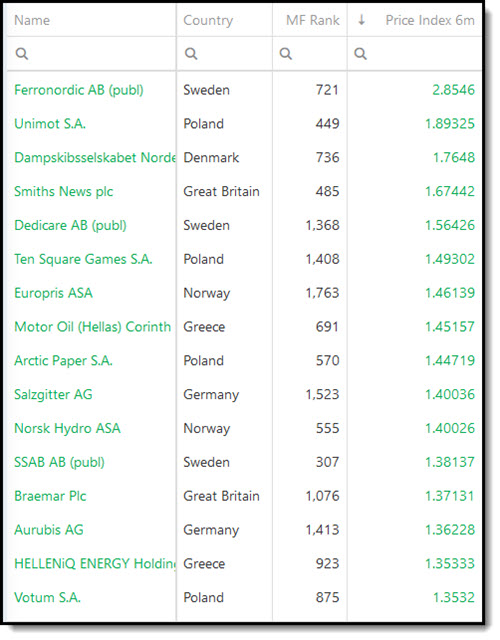The height and width of the screenshot is (640, 500).
Task: Select the Ten Square Games S.A. link
Action: [x=83, y=259]
